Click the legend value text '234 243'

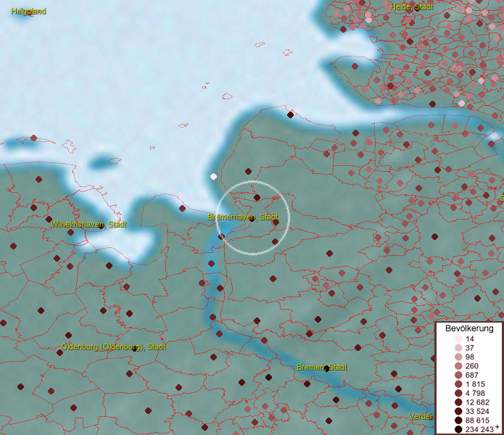(x=479, y=429)
